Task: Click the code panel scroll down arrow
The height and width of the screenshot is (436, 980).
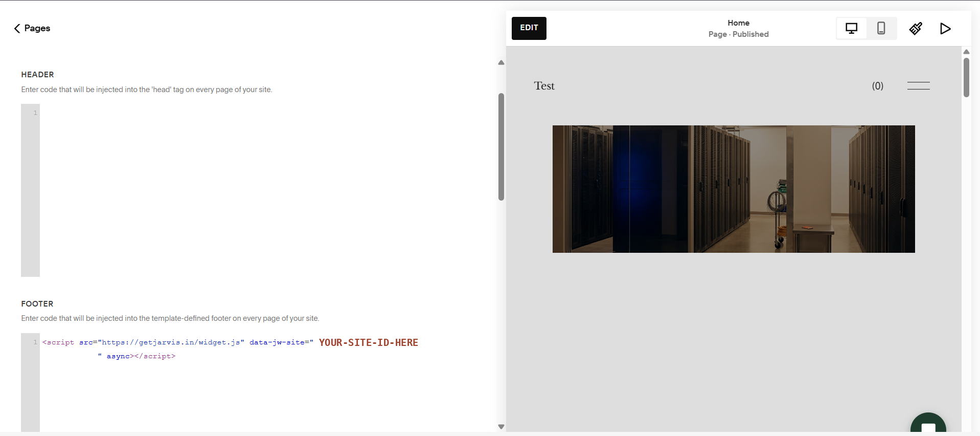Action: pos(501,427)
